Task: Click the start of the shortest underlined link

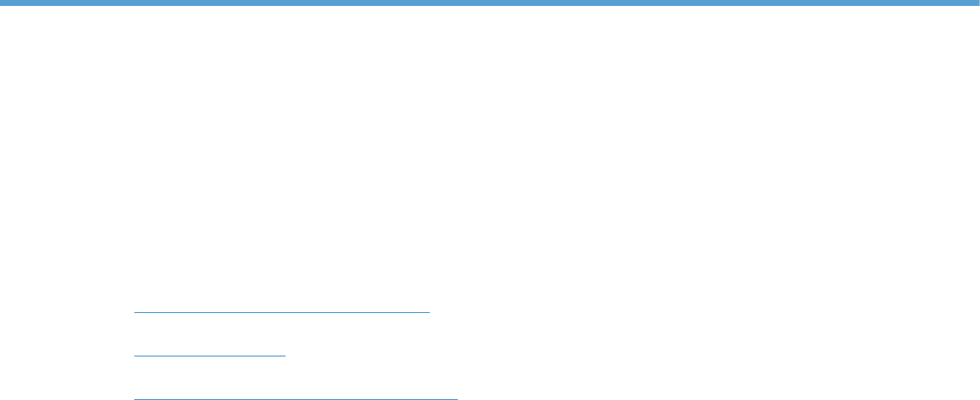Action: point(135,356)
